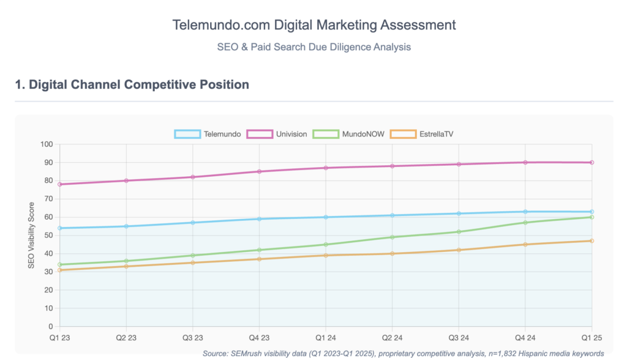Viewport: 627px width, 364px height.
Task: Select Telemundo data point at Q1 24
Action: [x=326, y=217]
